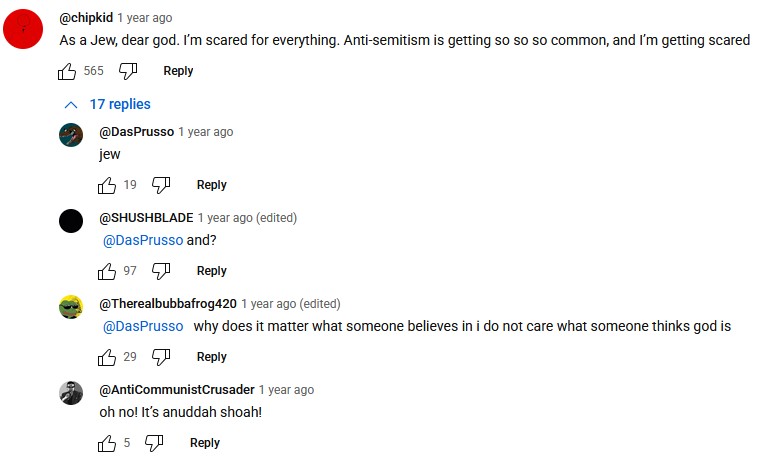Dislike @SHUSHBLADE's reply
Image resolution: width=776 pixels, height=460 pixels.
(x=161, y=271)
